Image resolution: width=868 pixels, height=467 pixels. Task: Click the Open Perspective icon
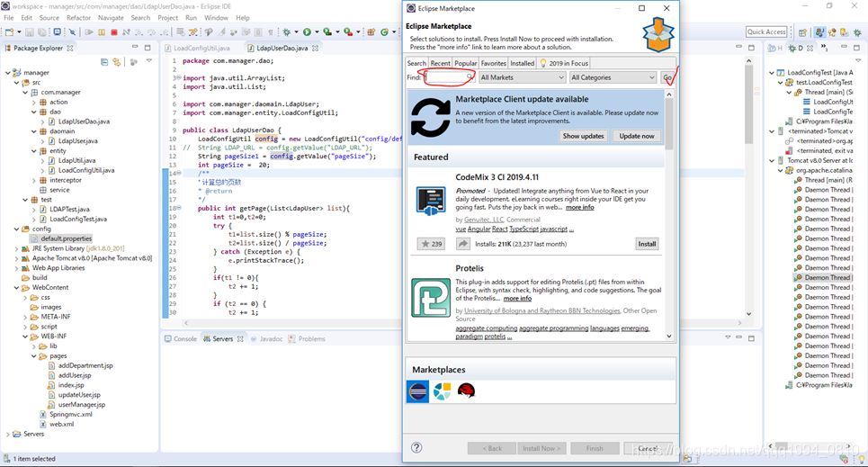point(802,32)
